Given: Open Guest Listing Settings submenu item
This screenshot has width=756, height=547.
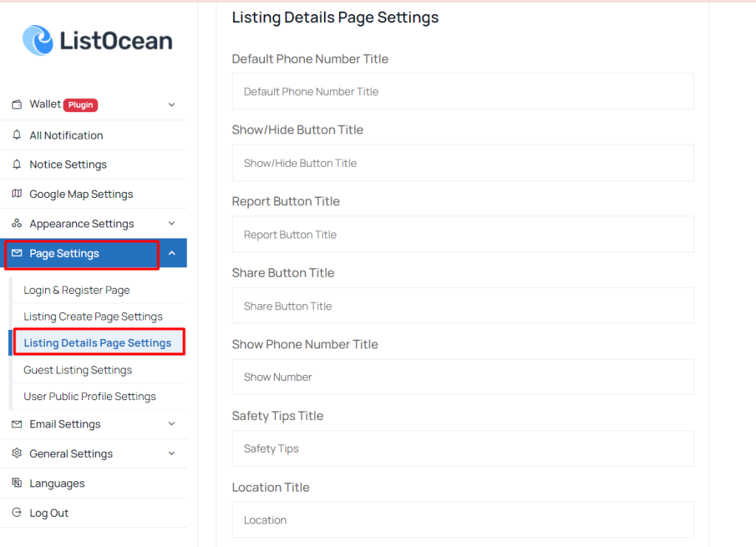Looking at the screenshot, I should click(78, 370).
